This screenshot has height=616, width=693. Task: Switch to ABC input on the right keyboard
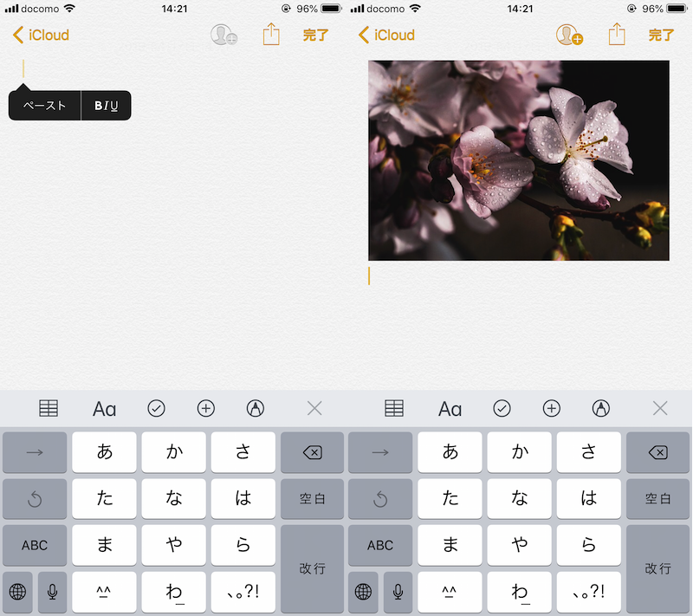(380, 545)
